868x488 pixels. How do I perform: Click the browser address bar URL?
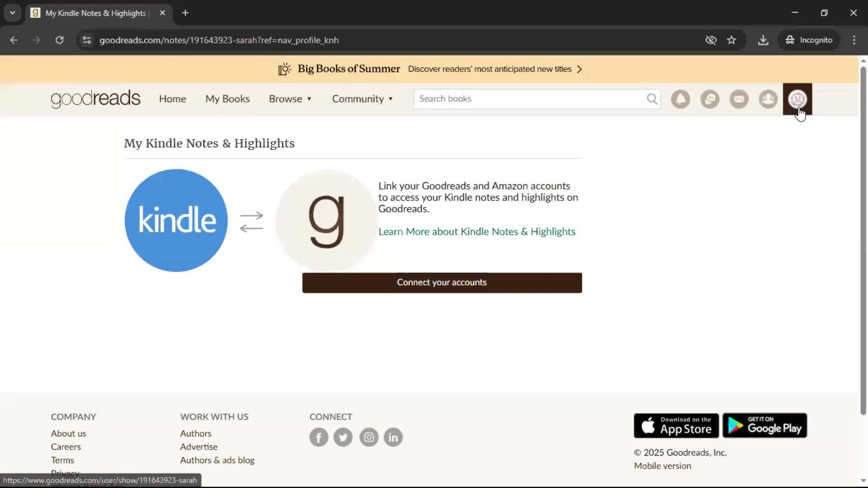[219, 40]
